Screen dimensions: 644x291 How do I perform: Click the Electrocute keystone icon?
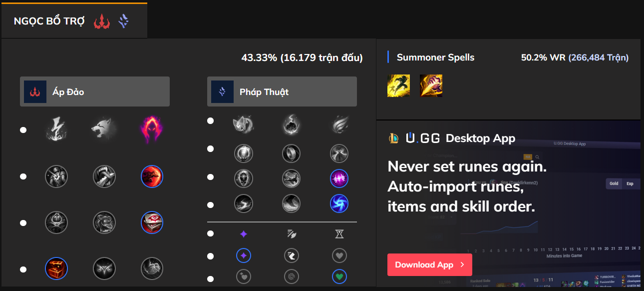coord(56,130)
